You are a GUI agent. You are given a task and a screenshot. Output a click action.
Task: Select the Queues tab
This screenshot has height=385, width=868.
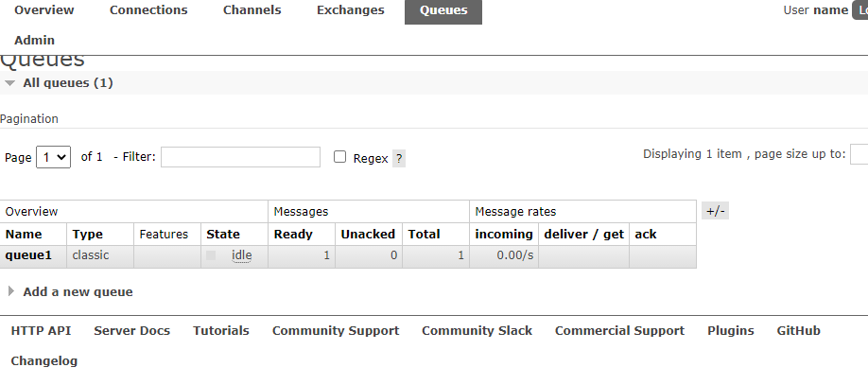443,11
